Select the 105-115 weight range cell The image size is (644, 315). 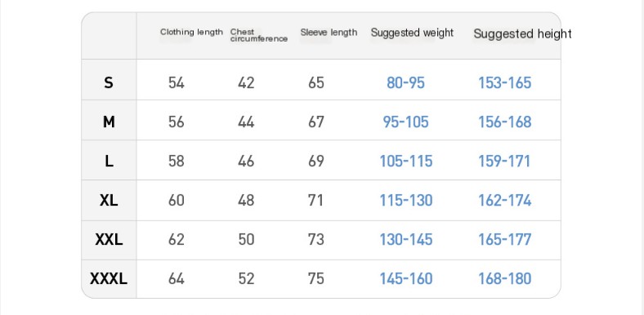coord(406,162)
